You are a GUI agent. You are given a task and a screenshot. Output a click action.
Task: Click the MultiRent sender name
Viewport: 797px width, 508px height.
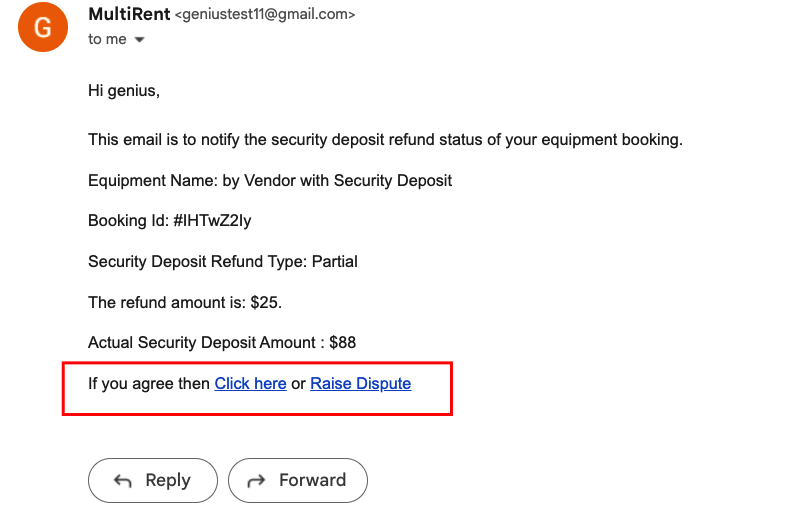[129, 15]
